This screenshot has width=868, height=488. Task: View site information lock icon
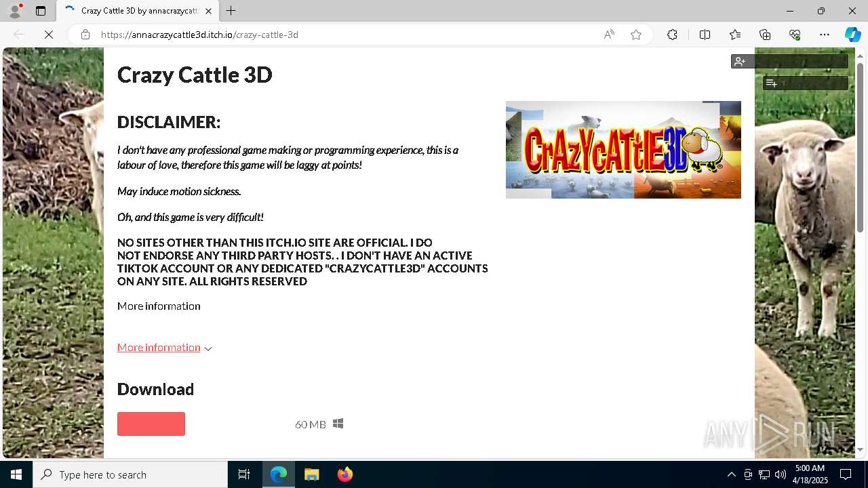(x=85, y=35)
